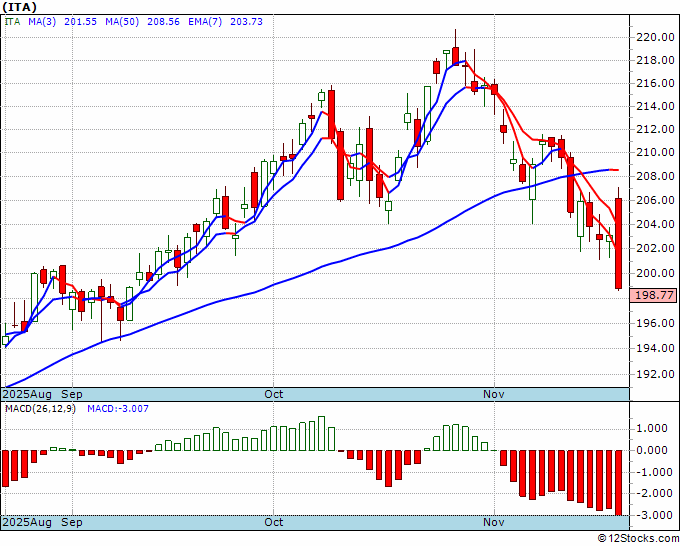Click the MACD:-3.007 value

[118, 409]
